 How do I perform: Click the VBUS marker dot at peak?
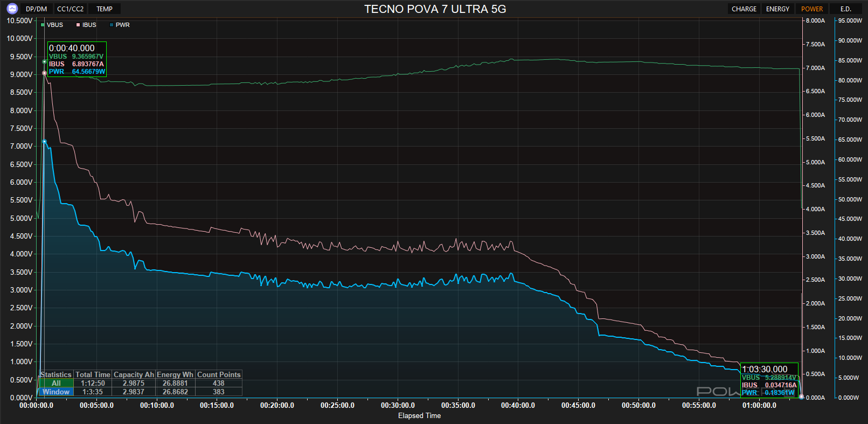[x=44, y=61]
